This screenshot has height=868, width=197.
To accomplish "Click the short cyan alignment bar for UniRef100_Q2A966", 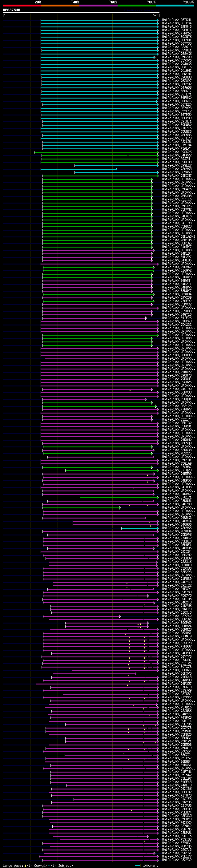I will coord(140,528).
